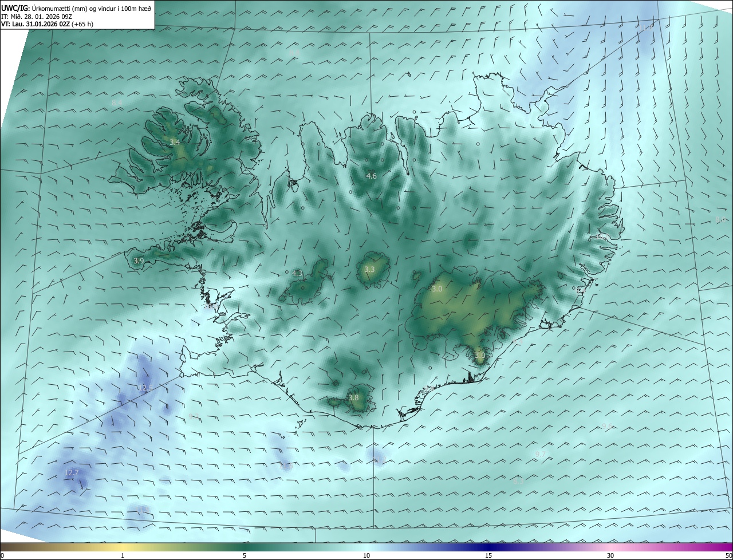Click the 3.4 value label on the map

coord(175,142)
